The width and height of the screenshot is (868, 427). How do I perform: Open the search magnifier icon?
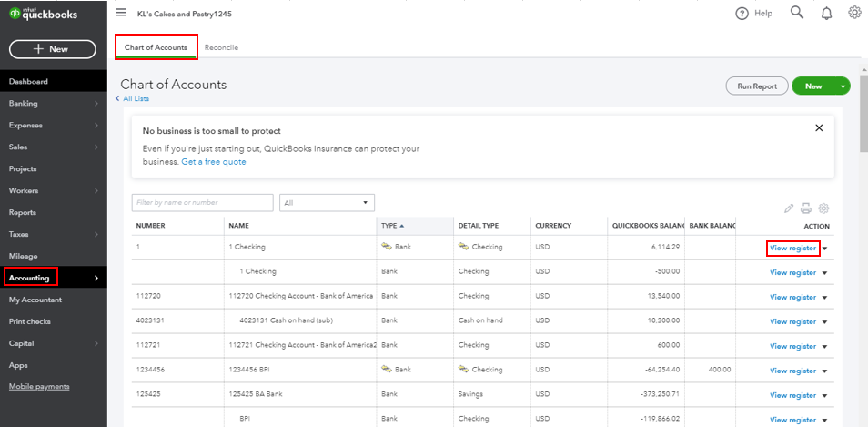797,13
